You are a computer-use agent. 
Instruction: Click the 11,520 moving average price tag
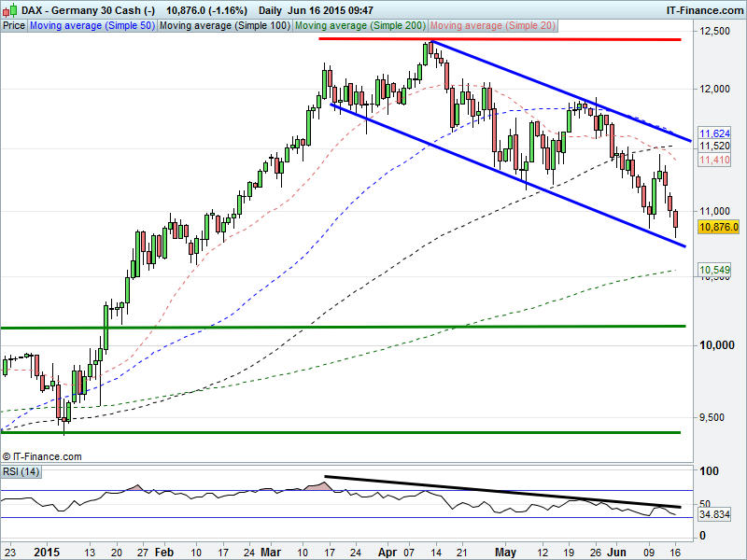pyautogui.click(x=713, y=147)
